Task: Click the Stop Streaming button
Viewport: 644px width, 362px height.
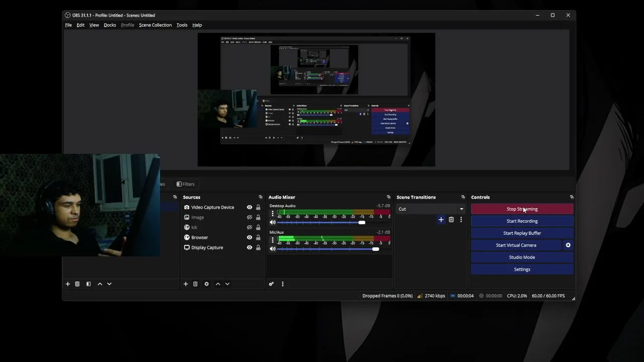Action: click(522, 209)
